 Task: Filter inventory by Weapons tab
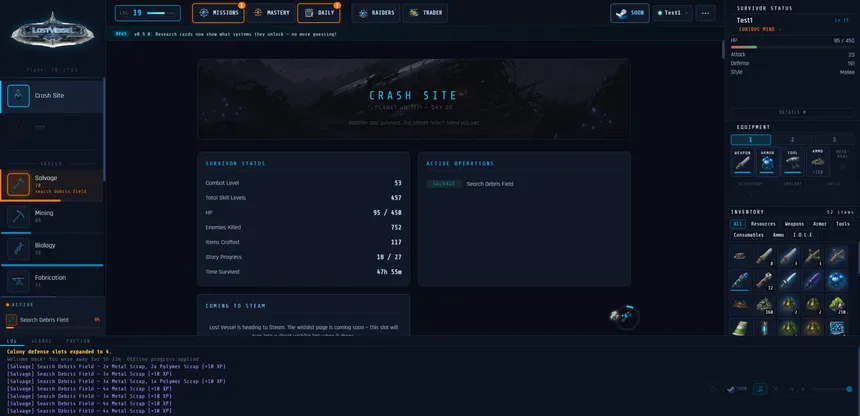(x=794, y=224)
